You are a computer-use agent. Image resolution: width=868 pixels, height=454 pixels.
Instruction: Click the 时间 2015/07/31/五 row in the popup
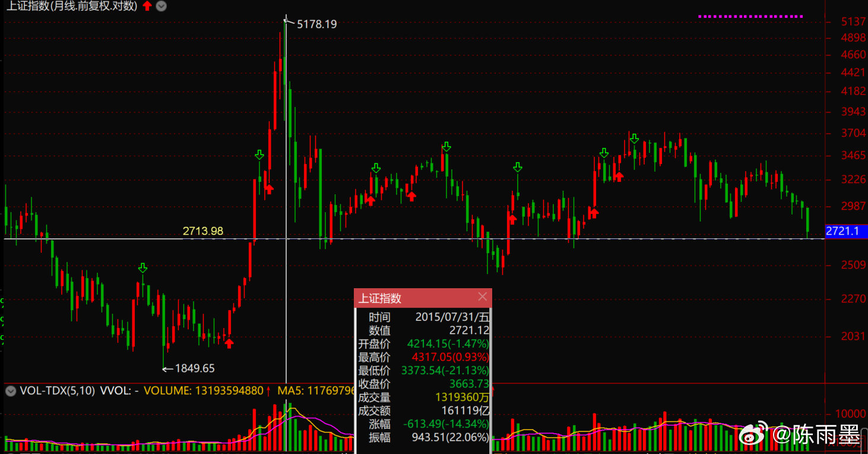[423, 317]
